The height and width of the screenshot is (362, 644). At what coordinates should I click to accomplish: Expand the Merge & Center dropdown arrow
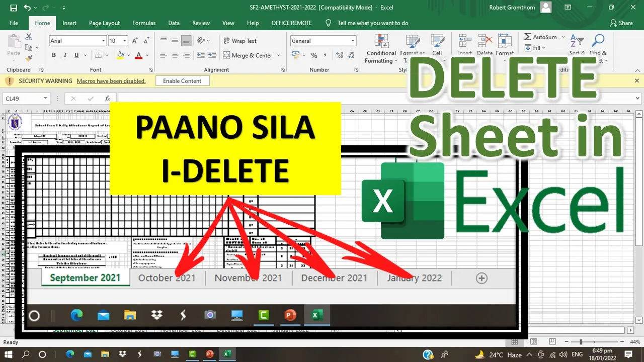tap(279, 55)
